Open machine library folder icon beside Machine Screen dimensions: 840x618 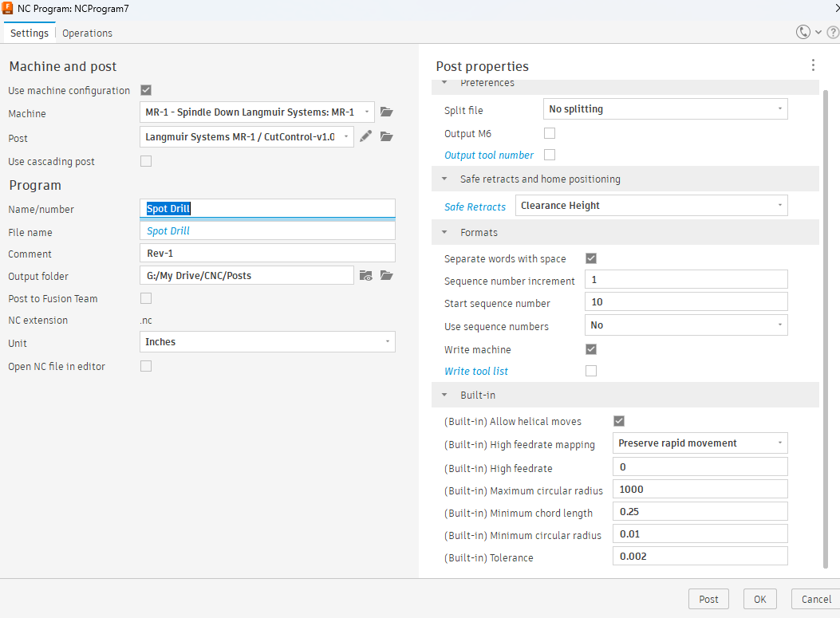click(386, 112)
